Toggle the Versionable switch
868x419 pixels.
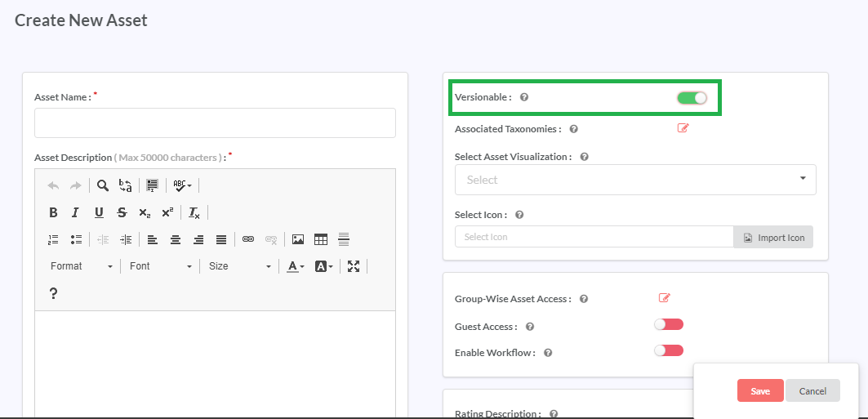[692, 98]
